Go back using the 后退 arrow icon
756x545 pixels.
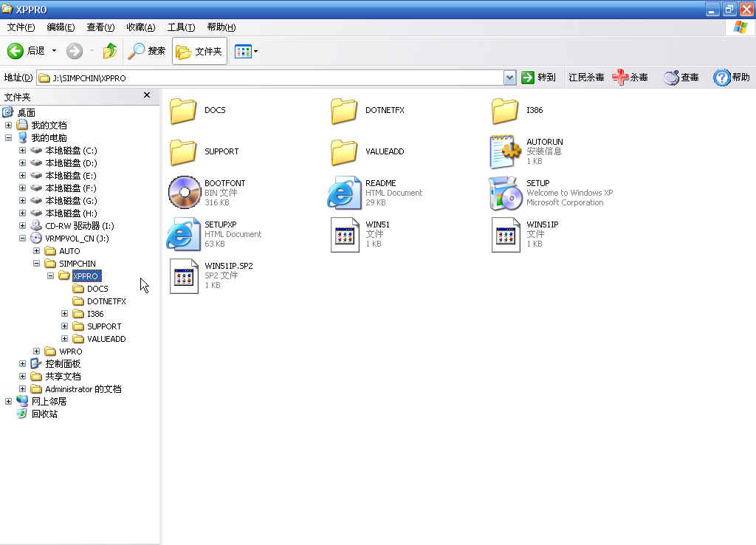coord(16,51)
